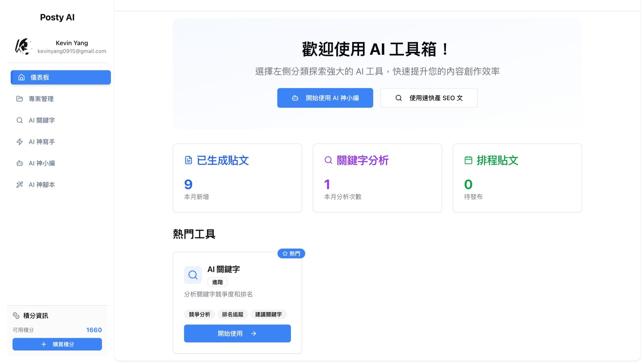Viewport: 644px width, 363px height.
Task: Go to AI 神寫手 in sidebar
Action: point(42,142)
